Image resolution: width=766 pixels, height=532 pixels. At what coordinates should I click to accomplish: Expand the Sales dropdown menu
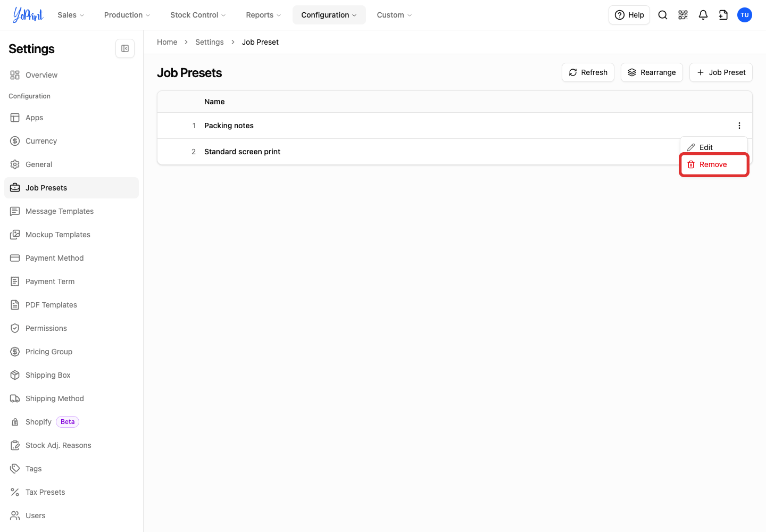[71, 15]
